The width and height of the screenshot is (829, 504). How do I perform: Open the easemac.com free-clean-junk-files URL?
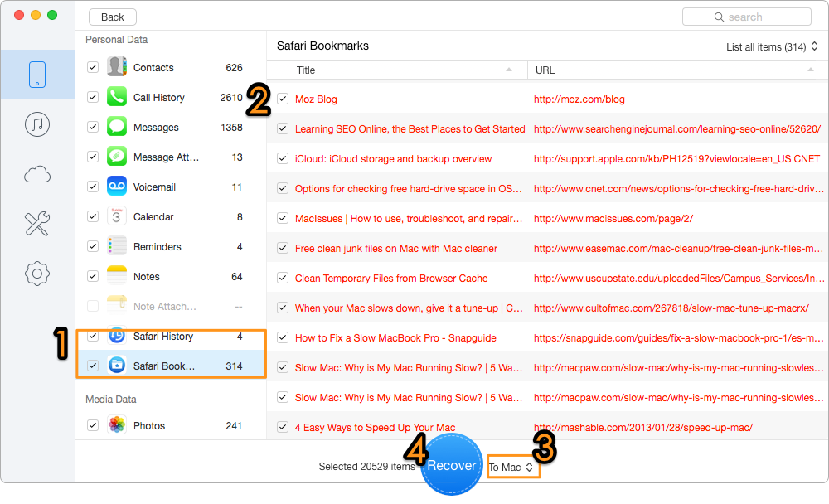tap(678, 249)
